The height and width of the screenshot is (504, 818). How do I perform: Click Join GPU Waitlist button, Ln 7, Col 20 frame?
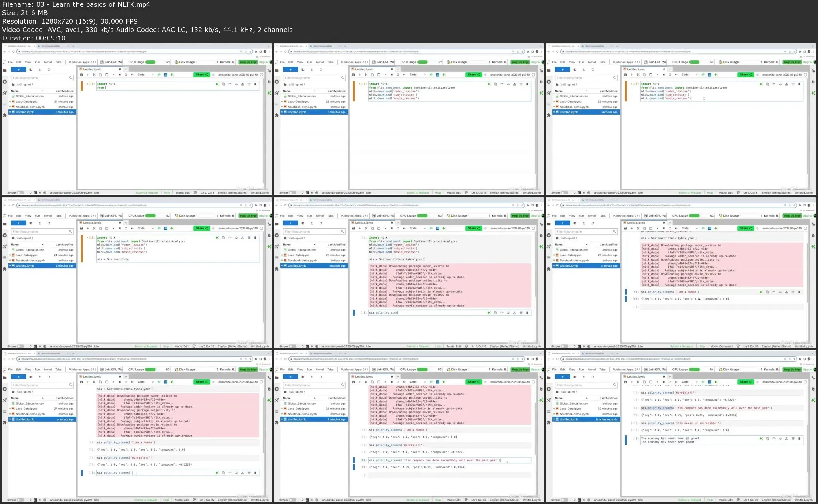click(111, 216)
